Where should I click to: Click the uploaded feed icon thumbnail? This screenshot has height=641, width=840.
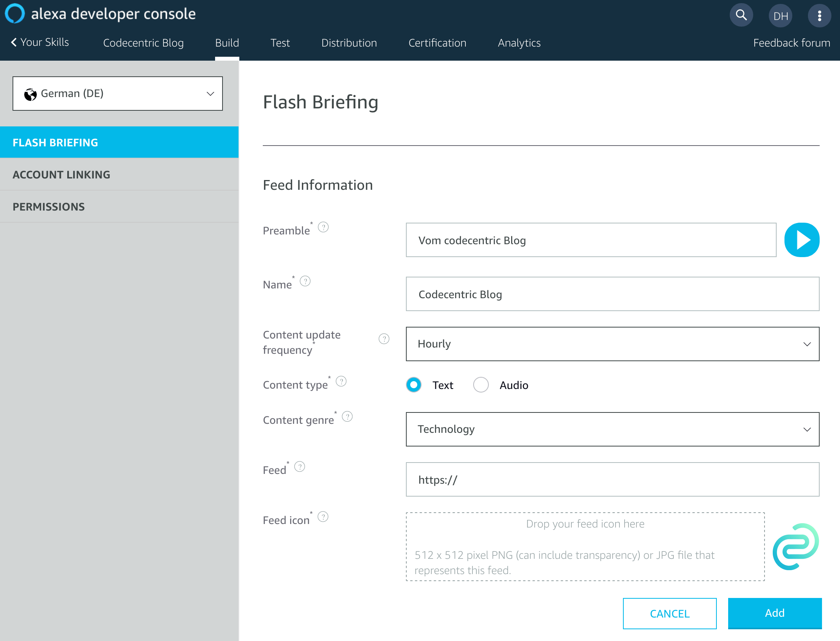tap(795, 547)
